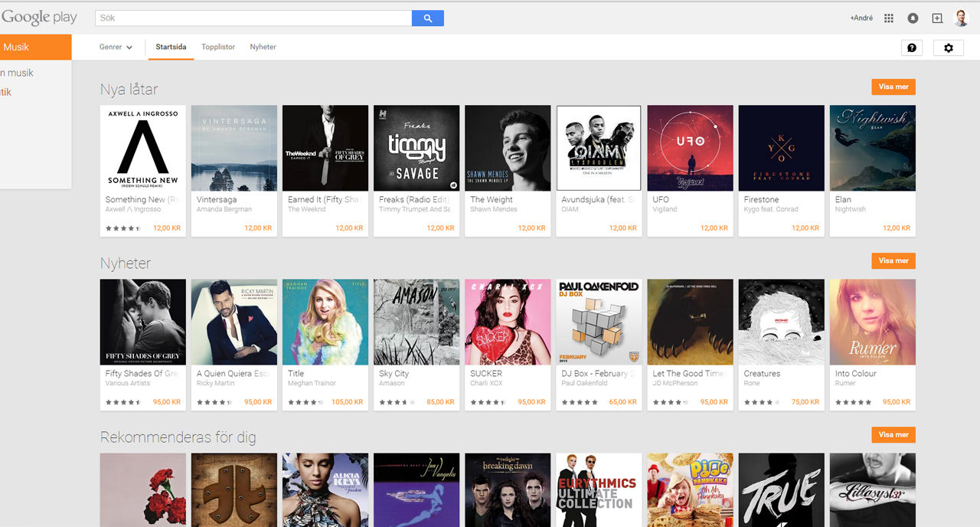The height and width of the screenshot is (527, 980).
Task: Click the 12,00 KR price for Vintersaga
Action: [x=258, y=228]
